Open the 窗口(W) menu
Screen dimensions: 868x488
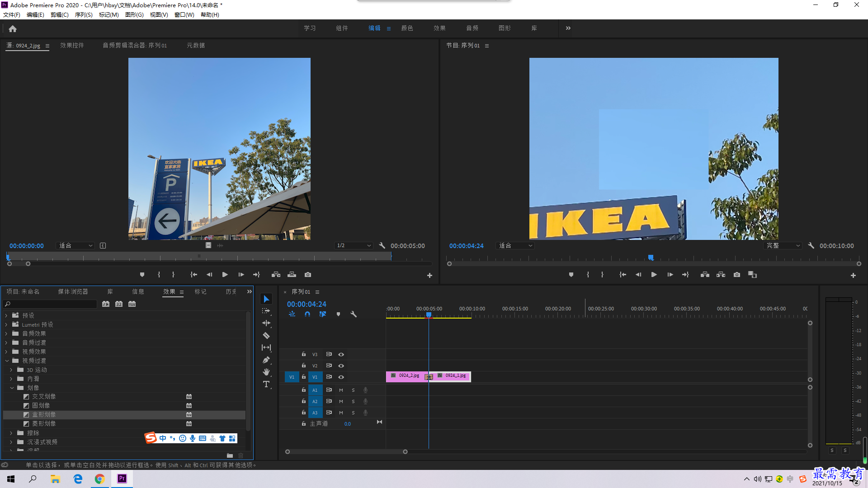(x=184, y=15)
